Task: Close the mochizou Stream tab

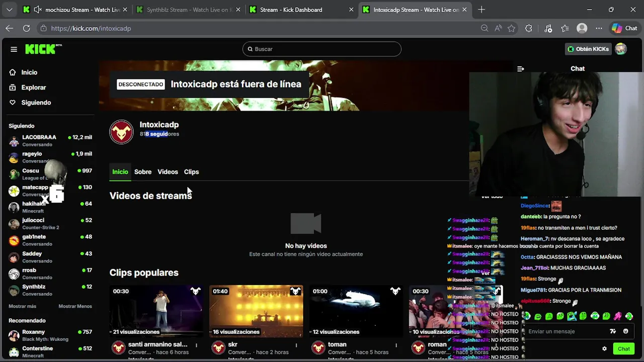Action: coord(125,10)
